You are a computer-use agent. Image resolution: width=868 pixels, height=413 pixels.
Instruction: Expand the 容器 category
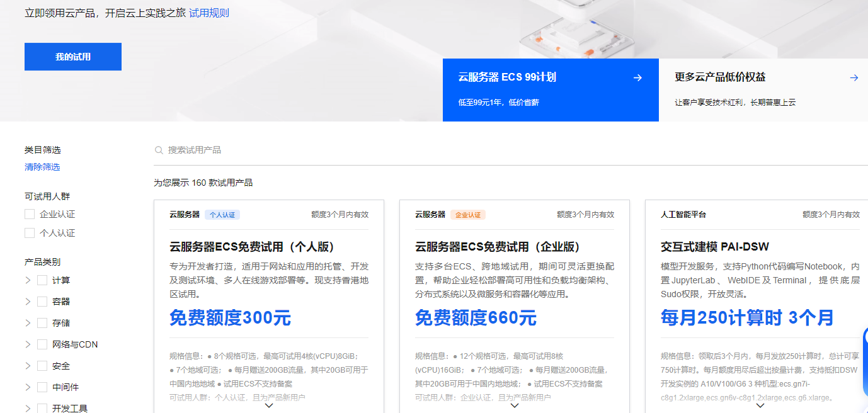pos(28,301)
